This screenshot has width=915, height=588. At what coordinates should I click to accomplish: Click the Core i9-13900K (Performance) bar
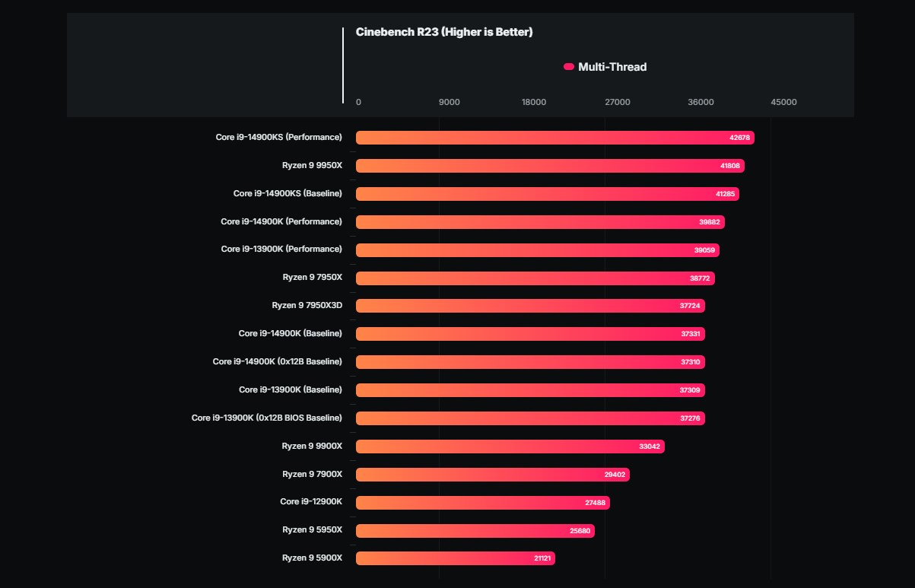point(538,250)
